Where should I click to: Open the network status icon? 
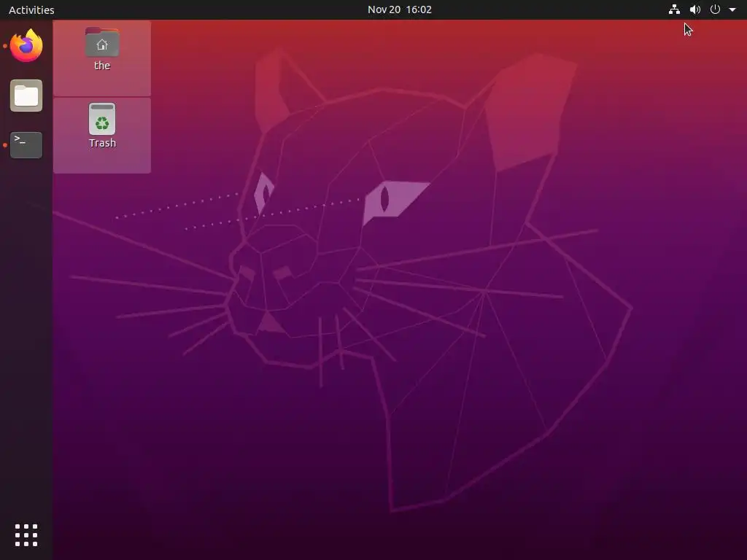tap(674, 9)
